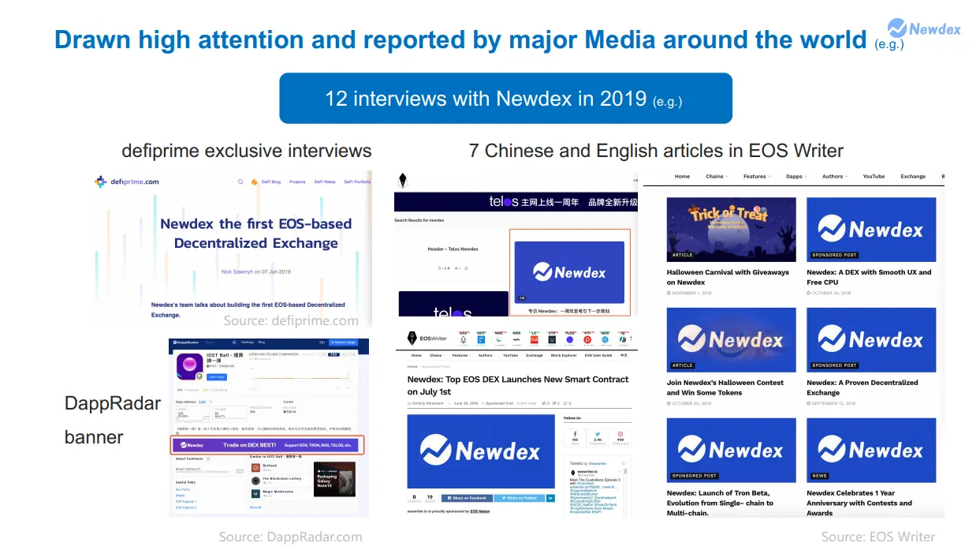Image resolution: width=980 pixels, height=550 pixels.
Task: Switch language to 中文
Action: 624,355
